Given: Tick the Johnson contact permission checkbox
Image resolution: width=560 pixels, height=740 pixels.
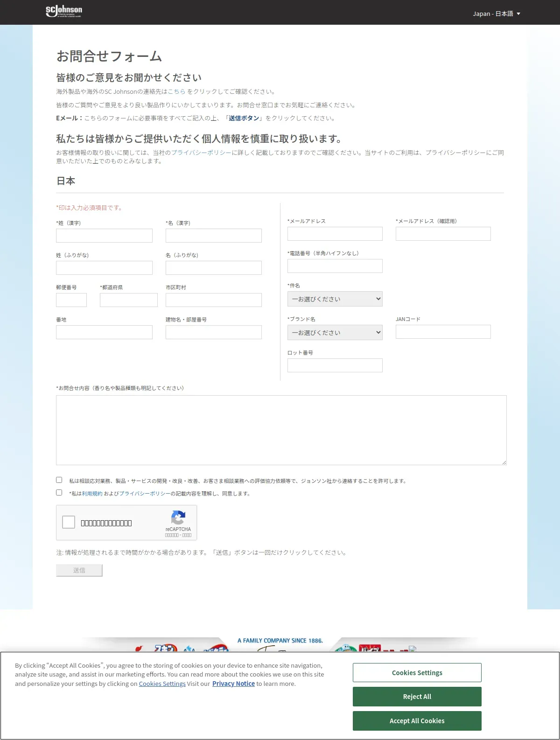Looking at the screenshot, I should click(59, 480).
